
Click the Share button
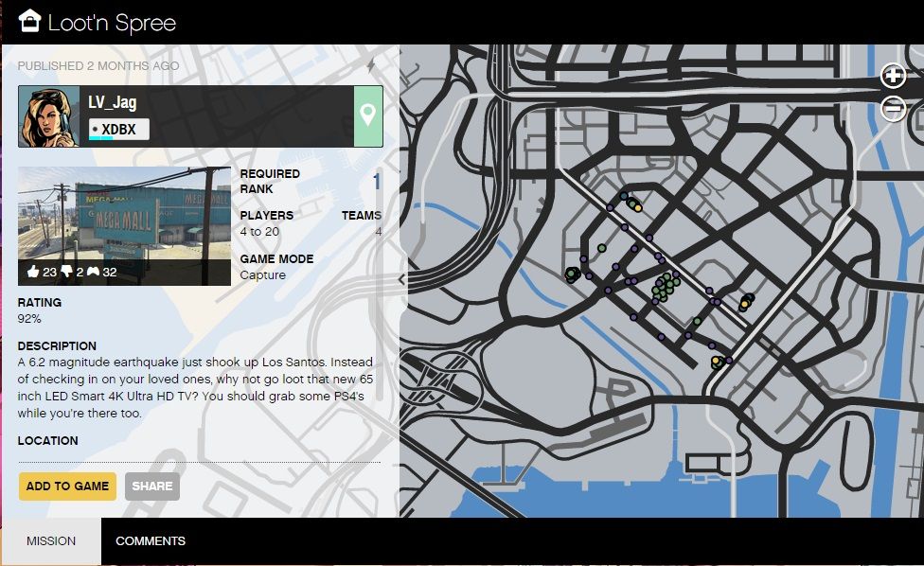(152, 486)
